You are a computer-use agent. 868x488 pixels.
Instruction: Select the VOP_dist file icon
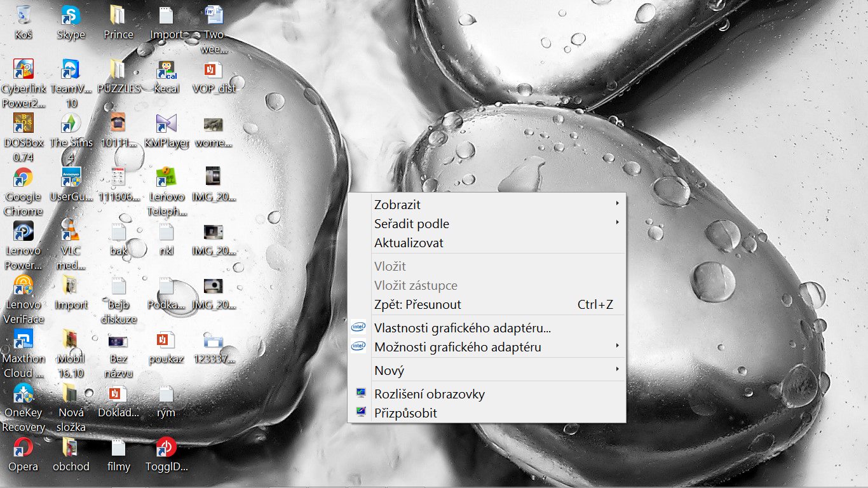(x=214, y=69)
